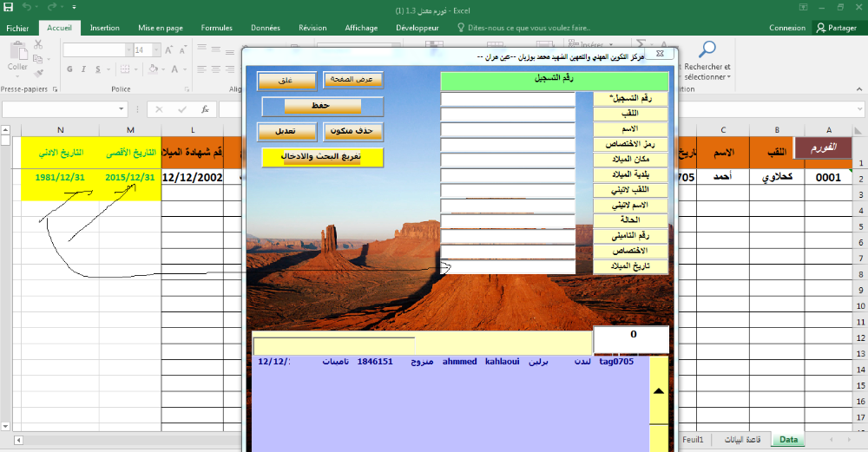Click the Undo arrow icon
868x452 pixels.
point(26,7)
